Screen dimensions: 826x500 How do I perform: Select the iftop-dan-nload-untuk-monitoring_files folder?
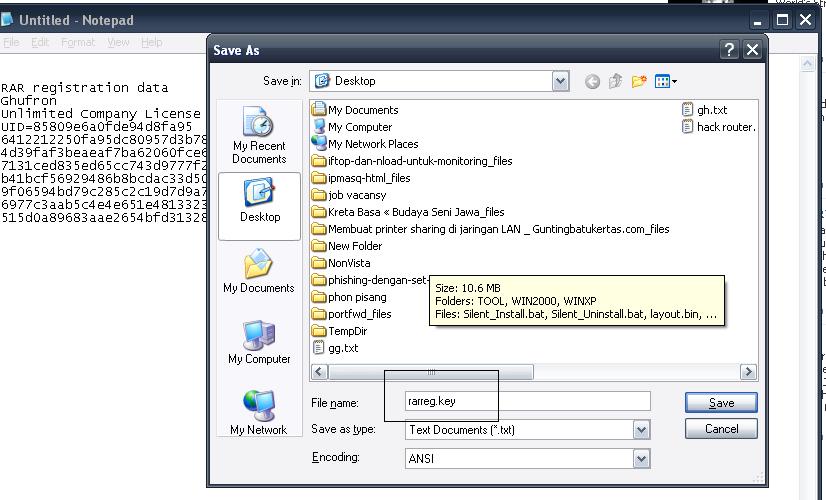412,161
